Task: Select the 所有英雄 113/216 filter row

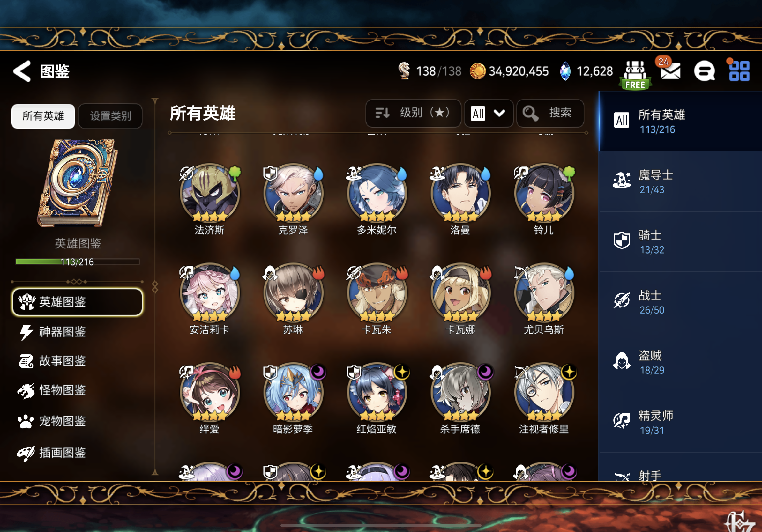Action: 680,122
